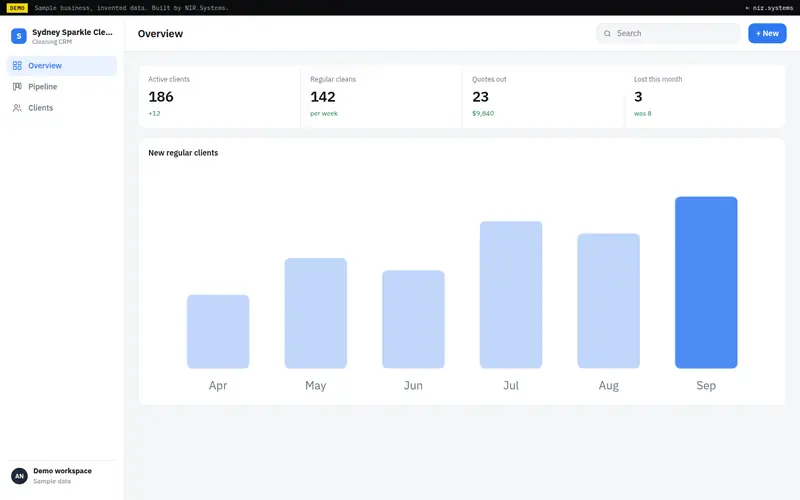Open the Overview sidebar item
This screenshot has width=800, height=500.
tap(62, 66)
